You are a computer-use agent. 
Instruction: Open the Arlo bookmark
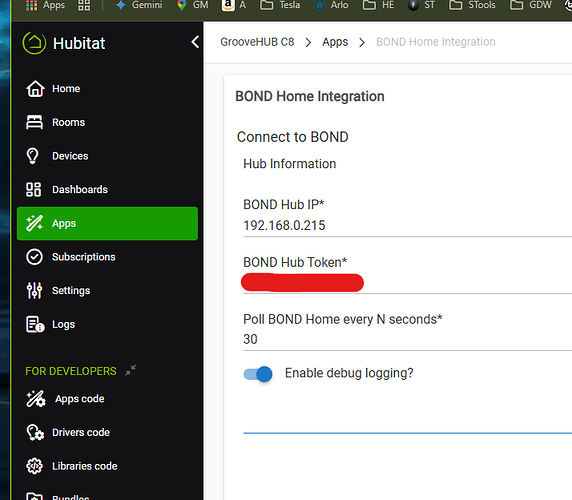[x=331, y=5]
